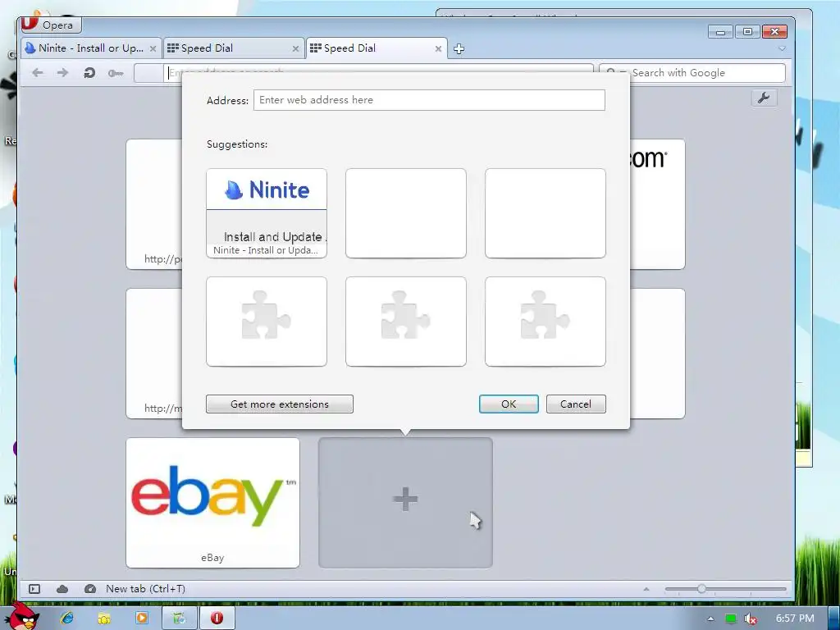Focus the Address web address field
The width and height of the screenshot is (840, 630).
(x=429, y=100)
